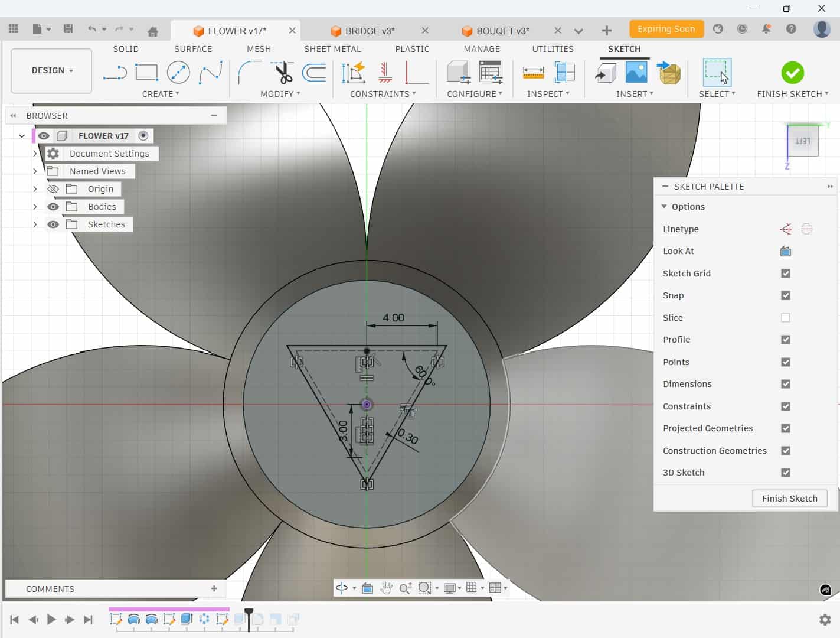Image resolution: width=840 pixels, height=638 pixels.
Task: Open the DESIGN workspace dropdown
Action: click(x=52, y=70)
